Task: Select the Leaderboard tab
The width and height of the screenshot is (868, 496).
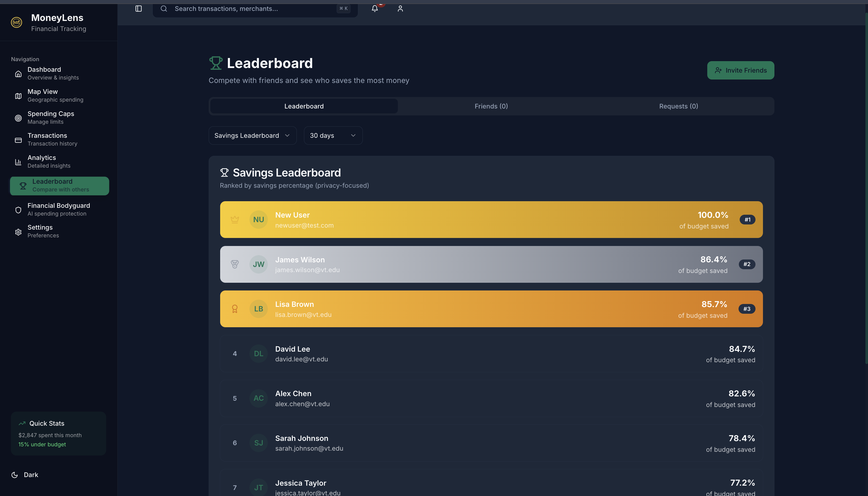Action: click(x=304, y=106)
